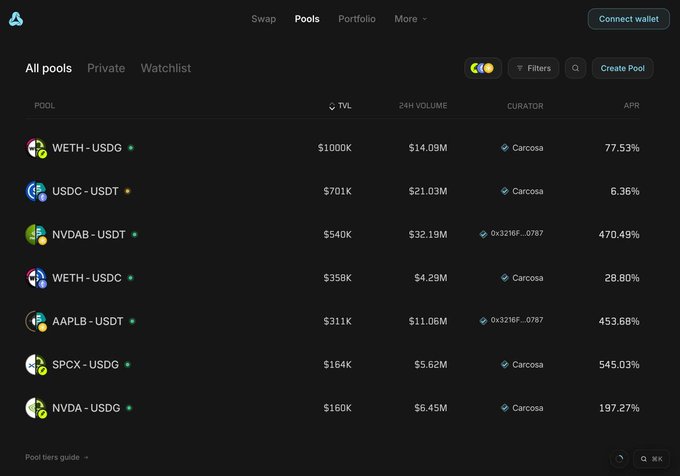
Task: Click the 470.49% APR value
Action: (619, 235)
